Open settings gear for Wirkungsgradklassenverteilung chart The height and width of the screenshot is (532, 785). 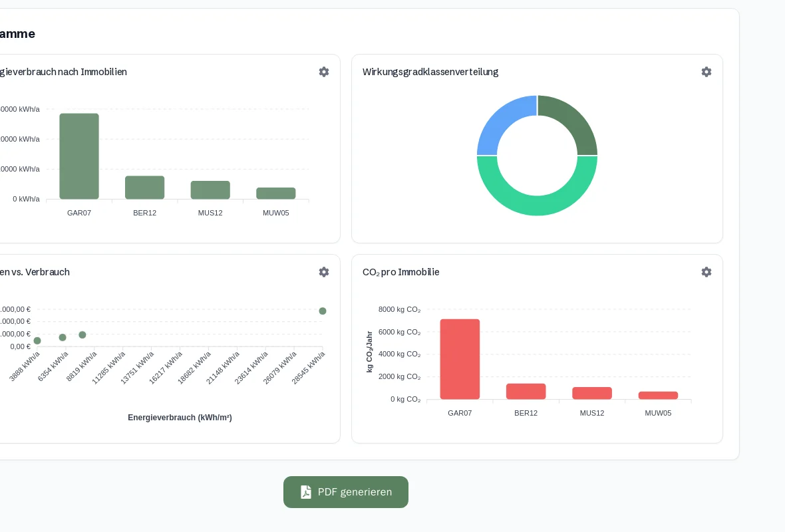pyautogui.click(x=706, y=72)
